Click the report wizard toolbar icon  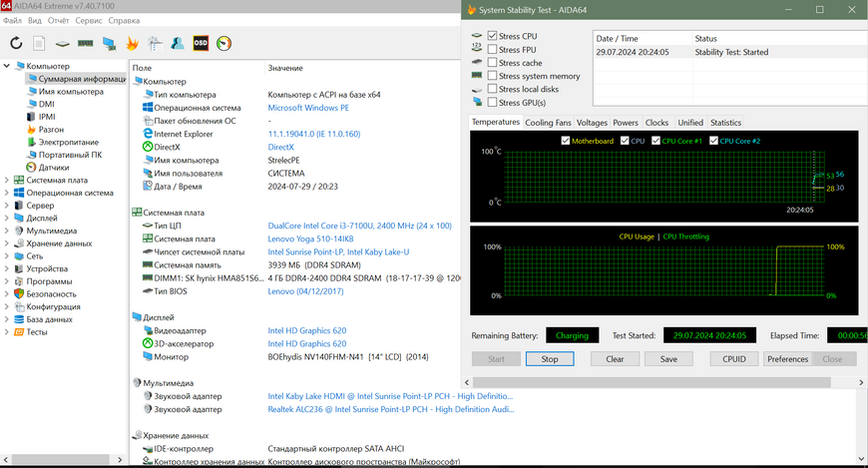pos(155,43)
